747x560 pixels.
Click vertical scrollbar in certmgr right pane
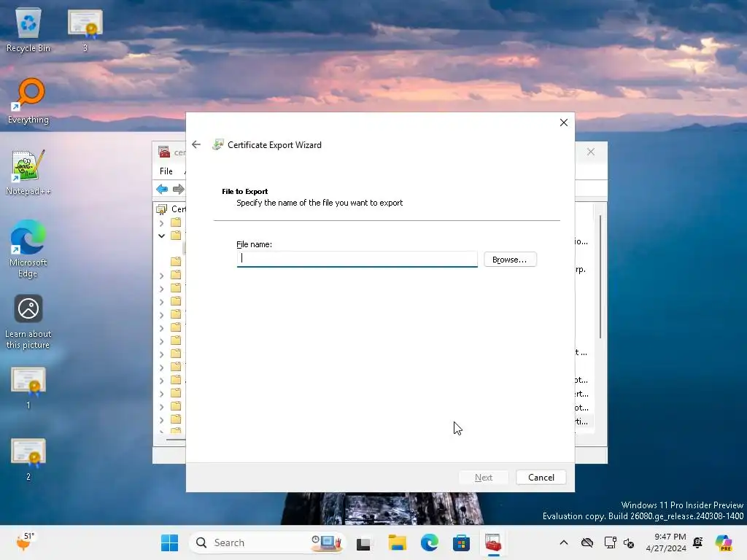tap(600, 276)
